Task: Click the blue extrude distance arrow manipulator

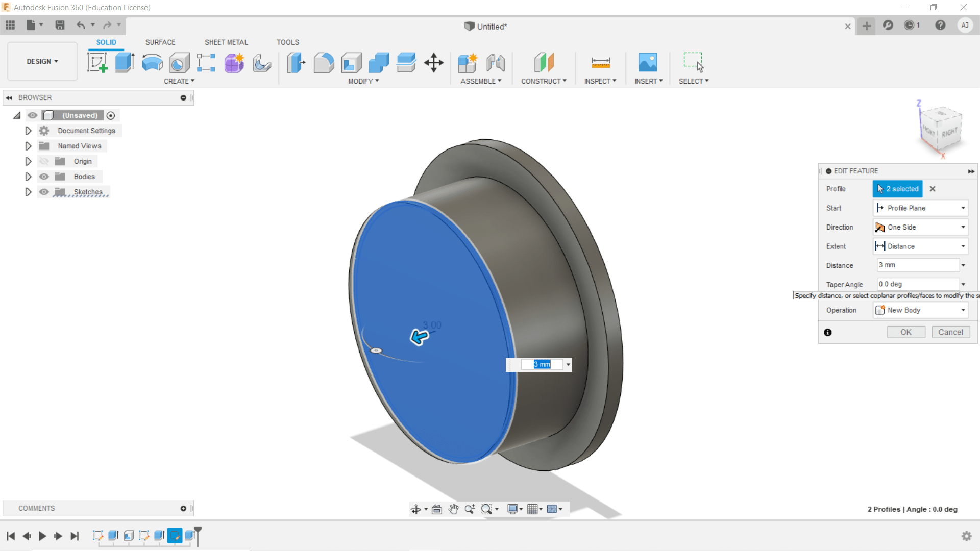Action: (419, 337)
